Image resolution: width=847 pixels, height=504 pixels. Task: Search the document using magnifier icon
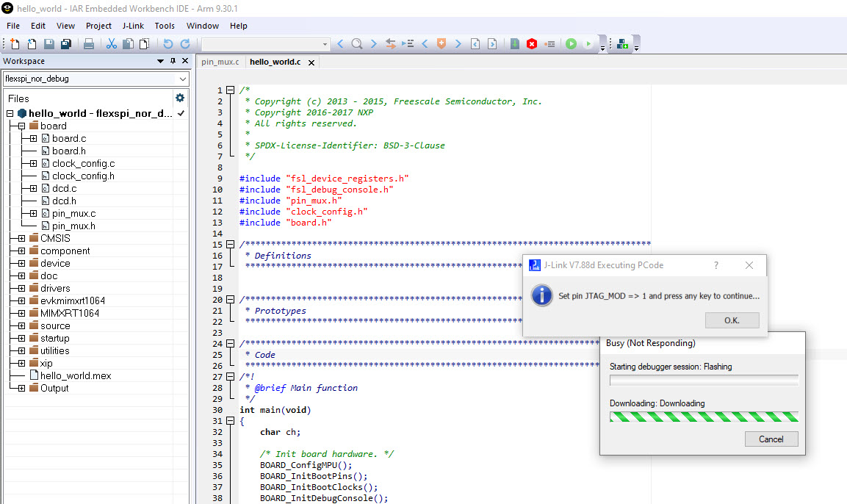(357, 43)
